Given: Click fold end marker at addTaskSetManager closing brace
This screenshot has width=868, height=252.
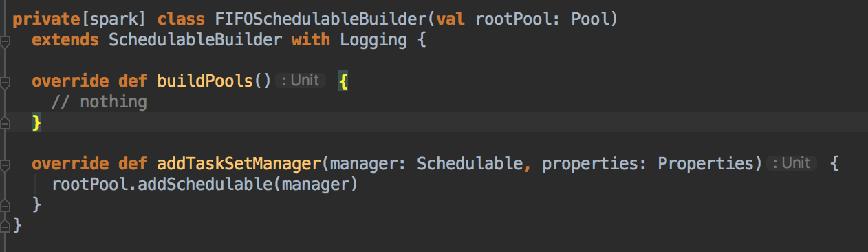Looking at the screenshot, I should (x=5, y=205).
